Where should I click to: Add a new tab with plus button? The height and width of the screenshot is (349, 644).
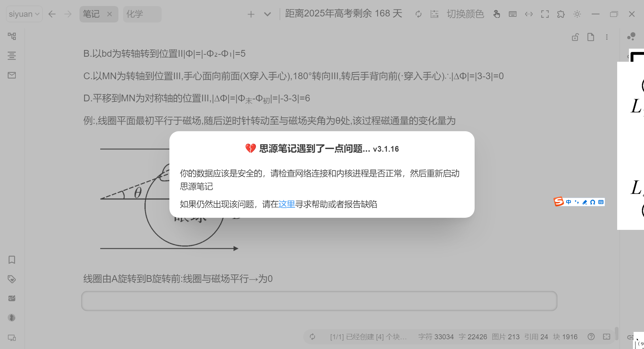pyautogui.click(x=251, y=14)
